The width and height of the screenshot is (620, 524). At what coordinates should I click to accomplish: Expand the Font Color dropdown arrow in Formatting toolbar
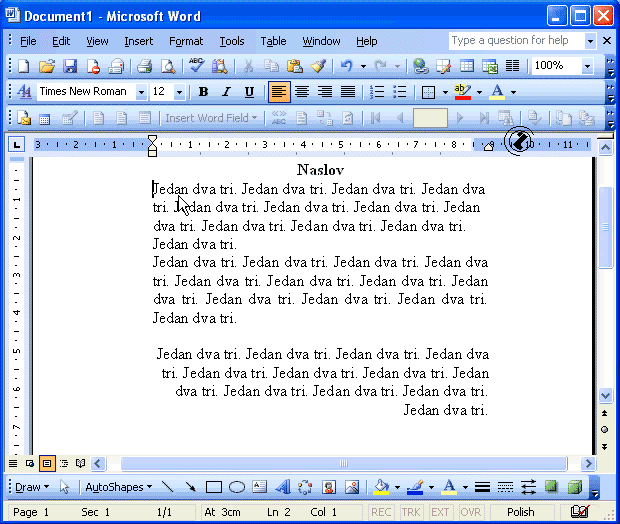(x=513, y=92)
